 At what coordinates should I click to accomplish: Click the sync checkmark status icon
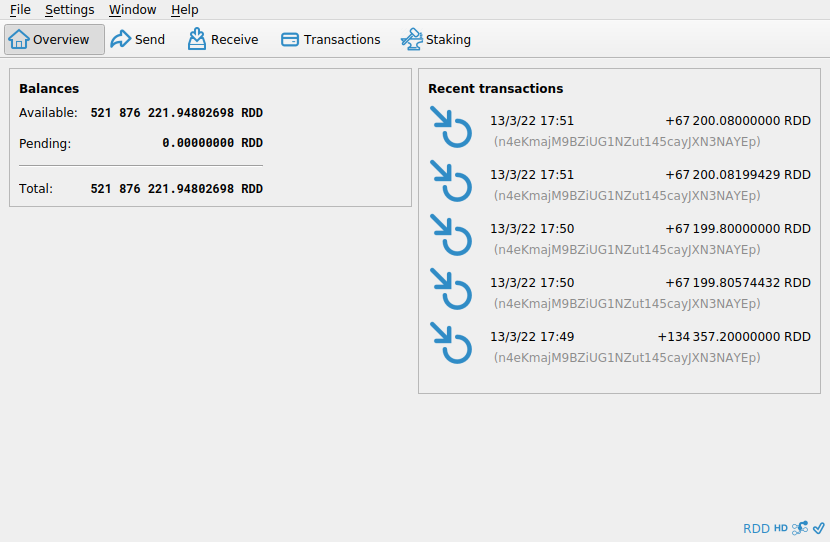tap(819, 528)
